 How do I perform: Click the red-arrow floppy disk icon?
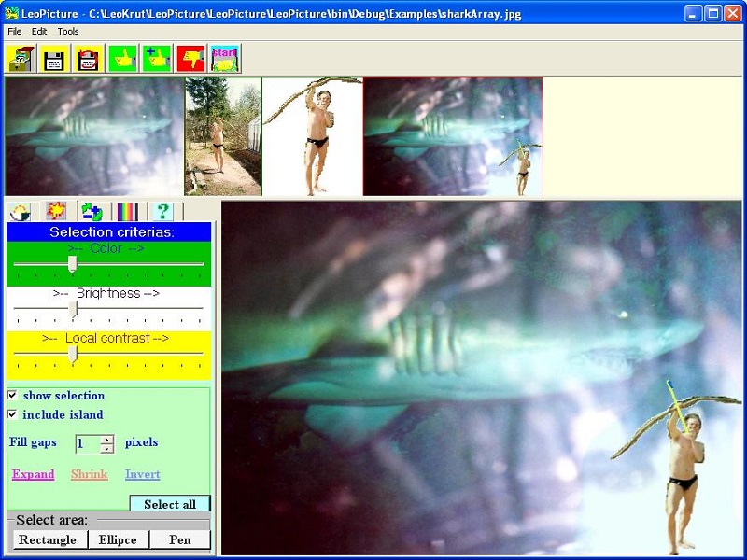89,59
